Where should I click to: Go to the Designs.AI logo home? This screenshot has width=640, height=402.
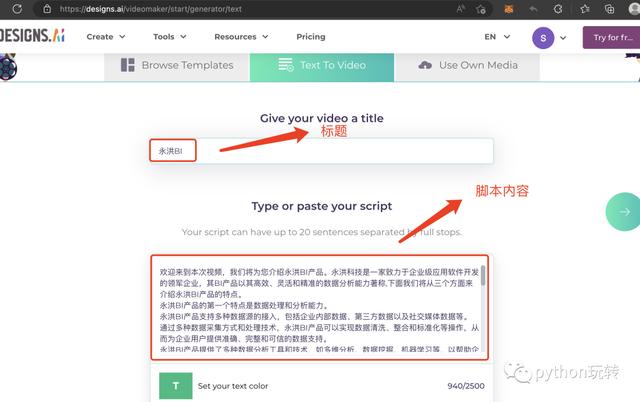pos(32,36)
